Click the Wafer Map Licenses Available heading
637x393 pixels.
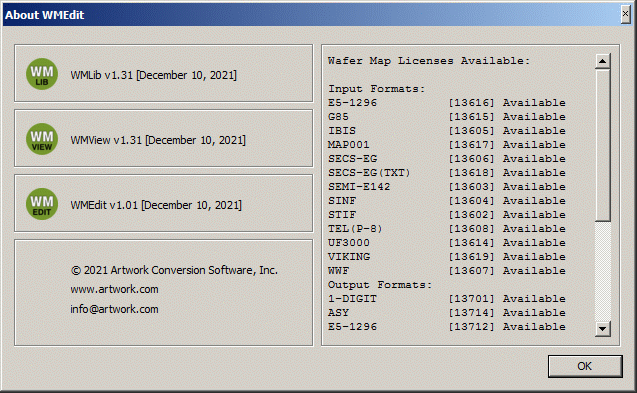pos(429,61)
